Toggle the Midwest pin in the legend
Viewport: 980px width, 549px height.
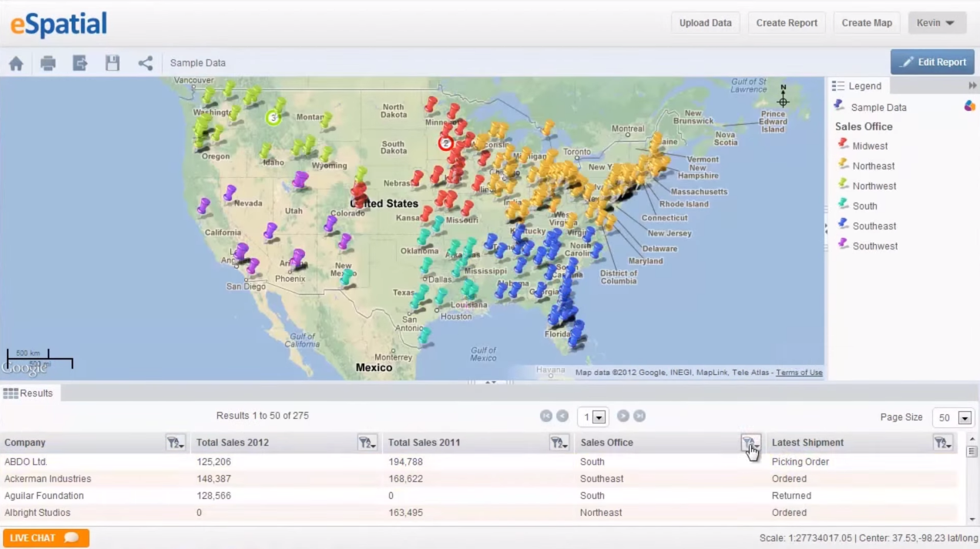tap(841, 145)
